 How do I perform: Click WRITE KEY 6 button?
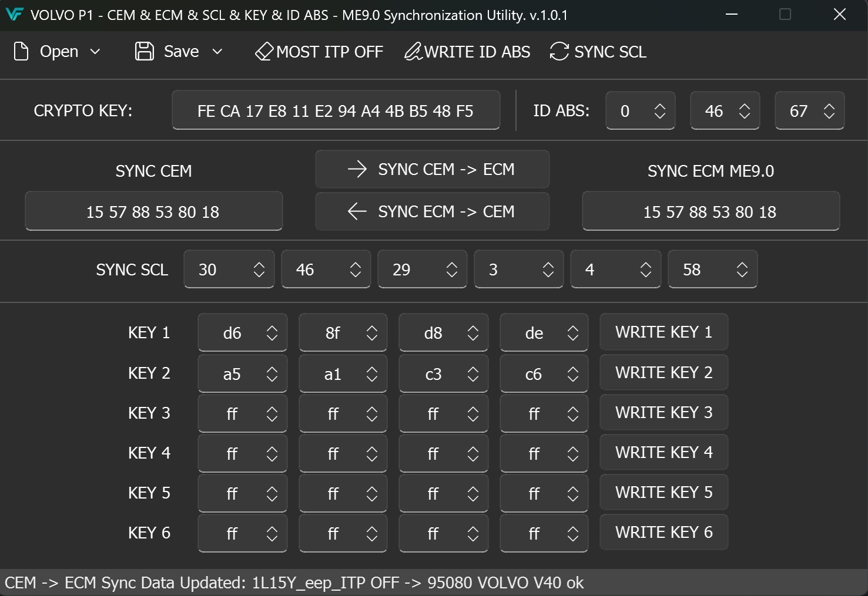click(x=664, y=532)
